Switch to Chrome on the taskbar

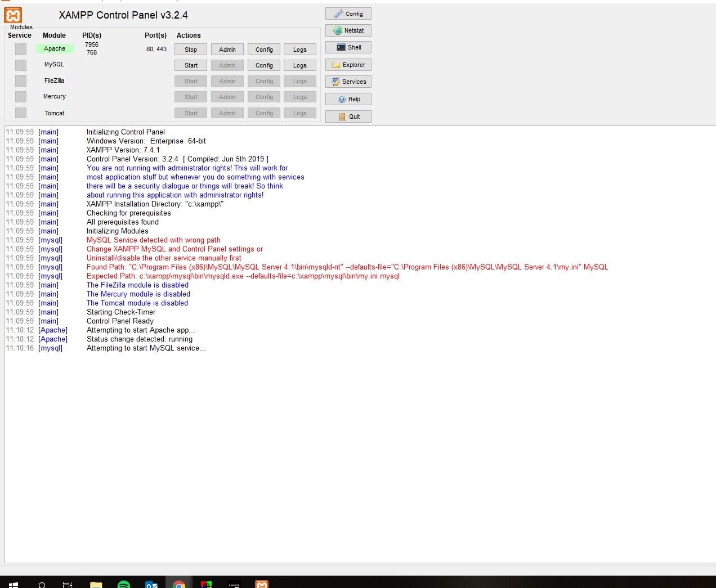178,585
